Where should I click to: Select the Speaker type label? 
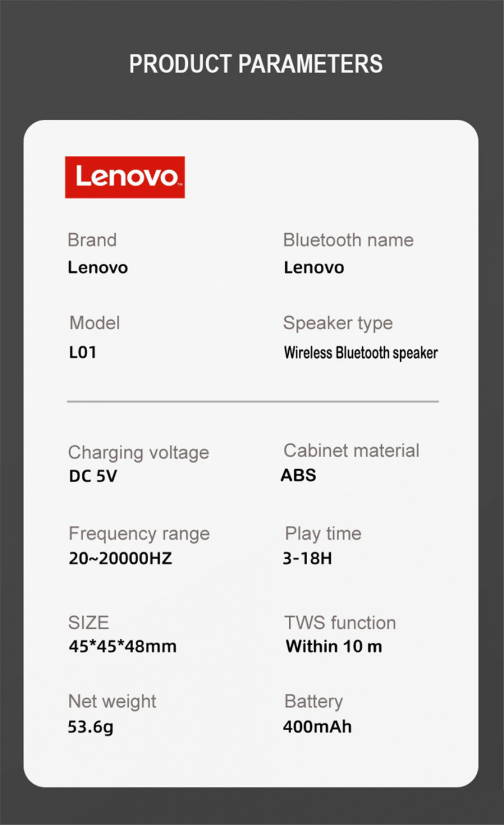point(337,324)
